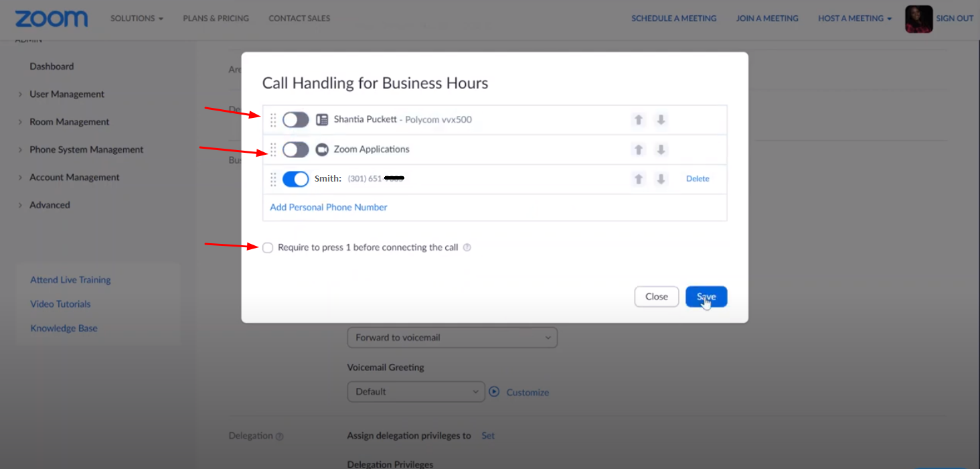Open the Solutions dropdown menu
Viewport: 980px width, 469px height.
pyautogui.click(x=137, y=18)
